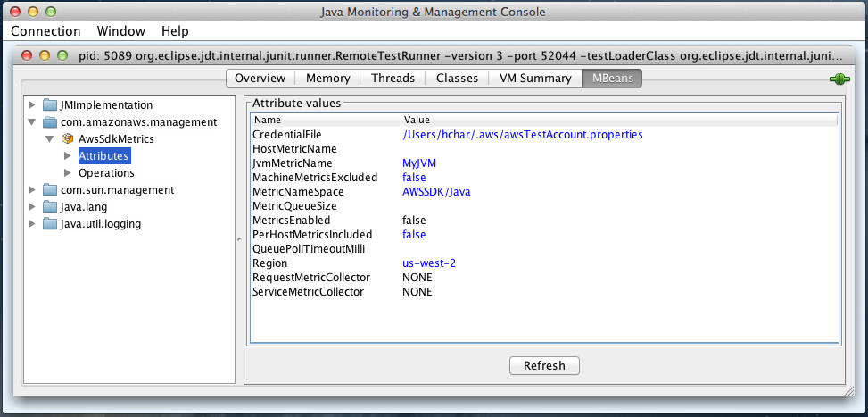This screenshot has height=417, width=868.
Task: Select the MBeans tab
Action: click(612, 78)
